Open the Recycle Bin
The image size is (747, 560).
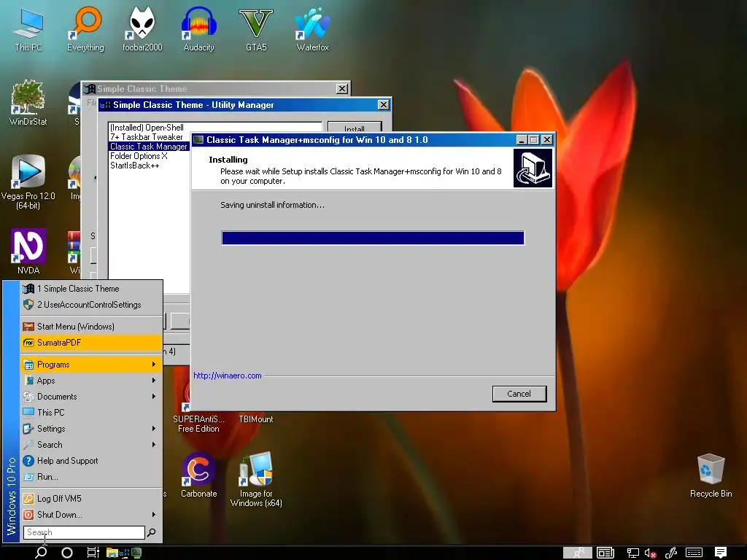[x=711, y=475]
